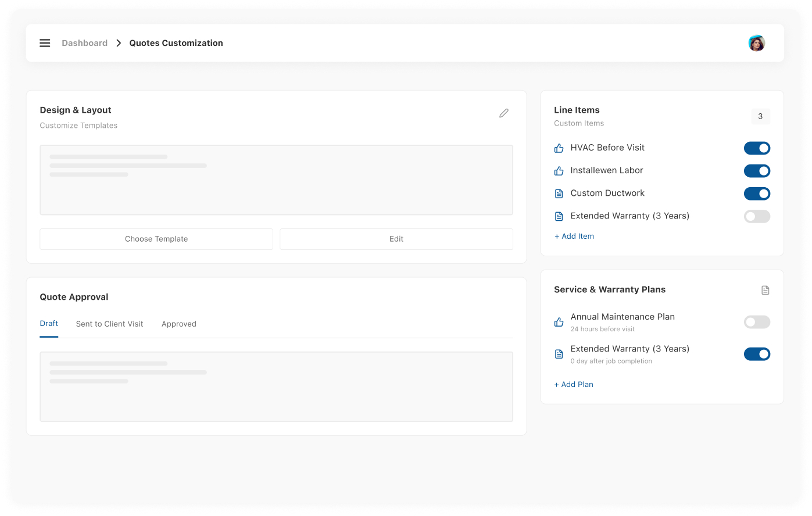Click the breadcrumb chevron after Dashboard
This screenshot has height=516, width=812.
pos(119,43)
